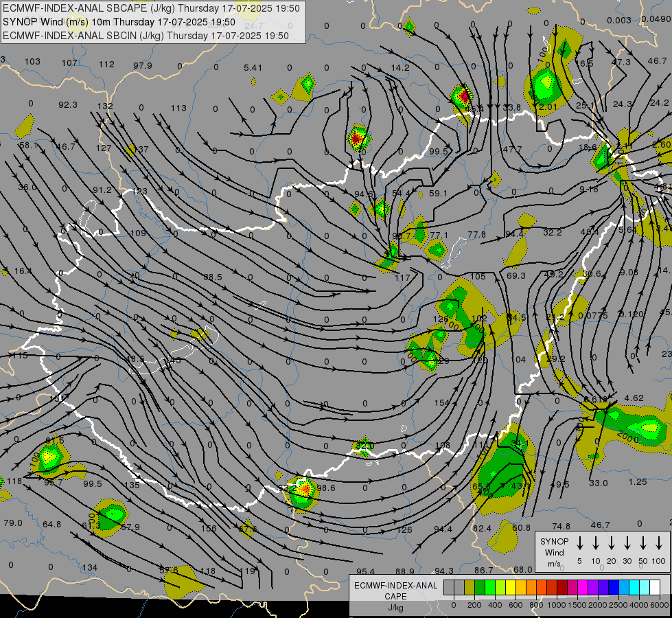This screenshot has height=618, width=672.
Task: Click the 600 tick label on CAPE scale
Action: (x=515, y=605)
